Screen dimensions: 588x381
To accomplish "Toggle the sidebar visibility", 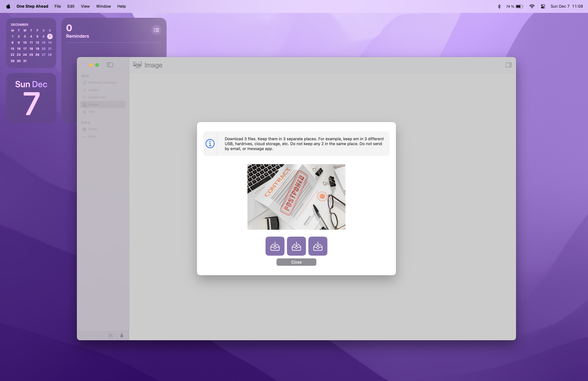I will [110, 65].
